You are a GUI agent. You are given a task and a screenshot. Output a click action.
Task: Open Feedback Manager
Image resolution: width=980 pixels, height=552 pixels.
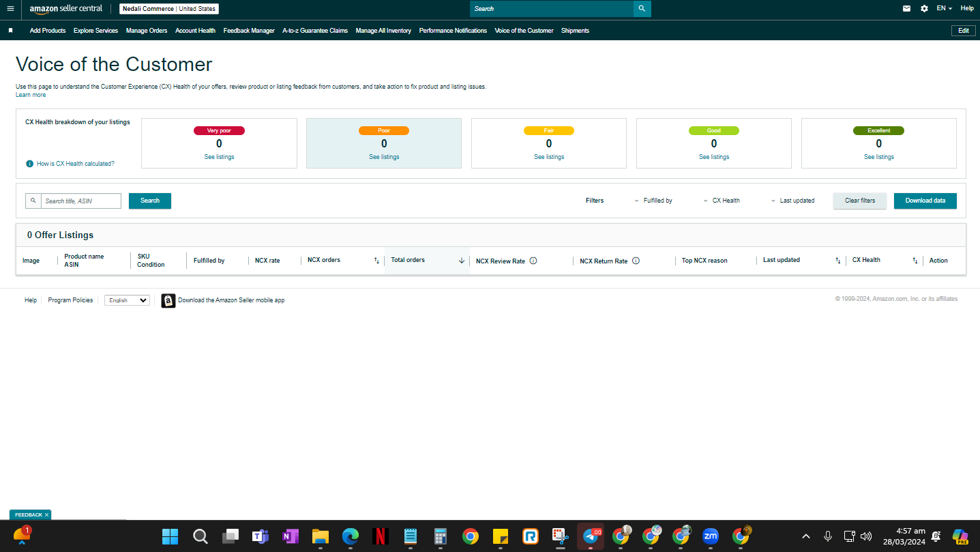pyautogui.click(x=249, y=31)
